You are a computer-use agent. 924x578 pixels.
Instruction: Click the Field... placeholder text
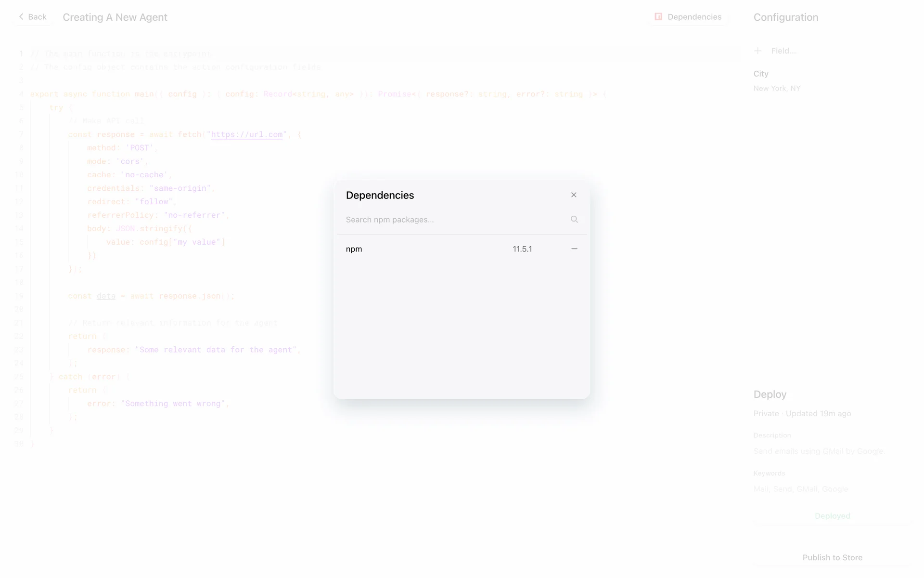(x=783, y=51)
